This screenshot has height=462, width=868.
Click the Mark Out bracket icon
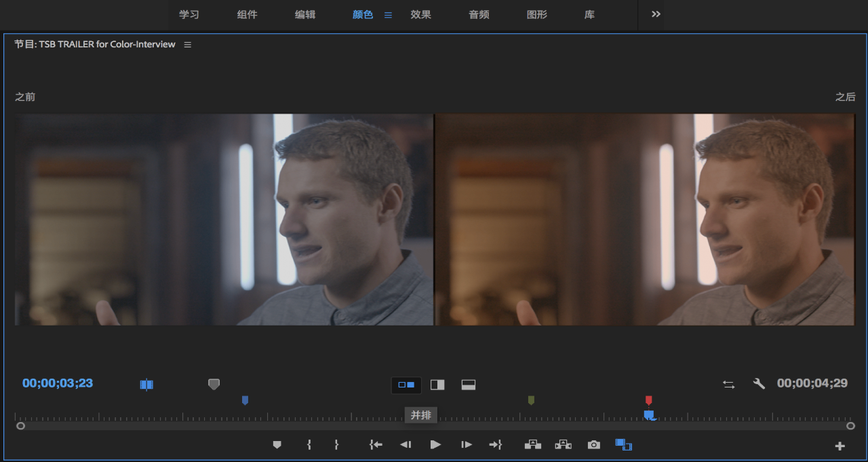tap(336, 445)
